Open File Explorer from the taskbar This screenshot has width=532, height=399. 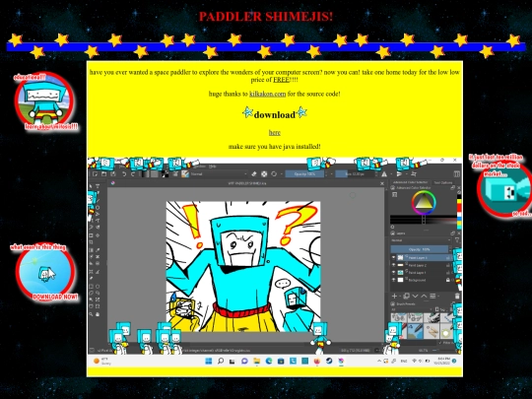pos(257,361)
